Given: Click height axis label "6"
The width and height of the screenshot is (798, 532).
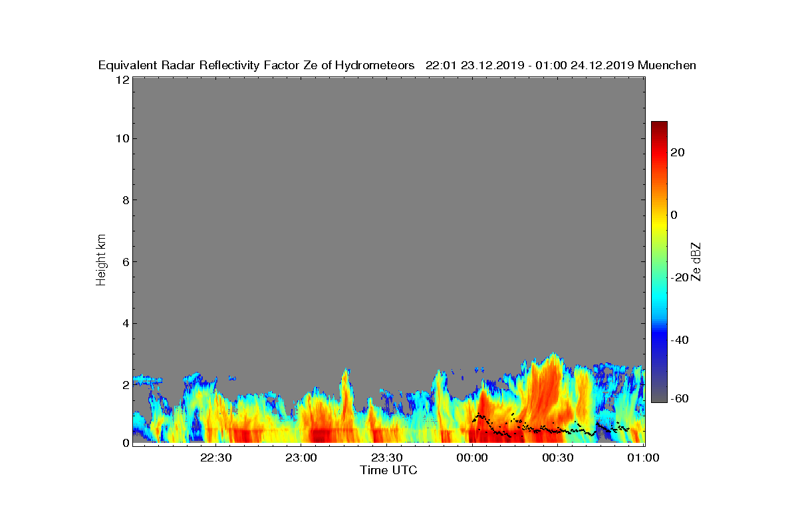Looking at the screenshot, I should (125, 261).
